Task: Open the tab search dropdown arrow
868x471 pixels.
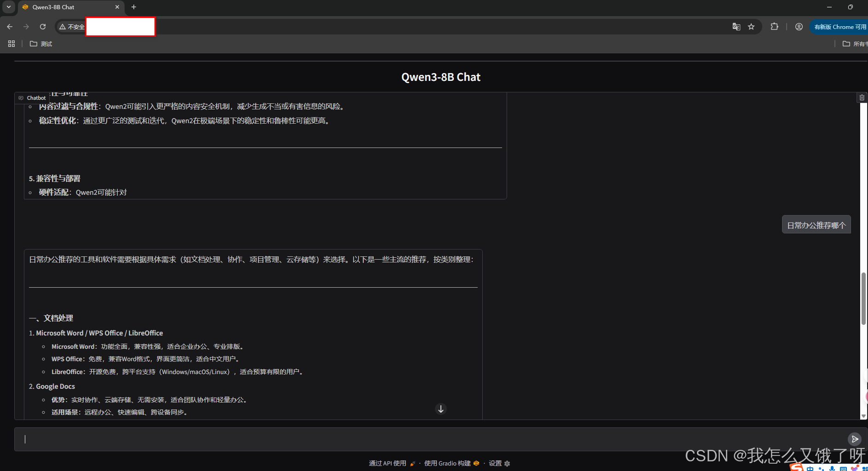Action: (9, 7)
